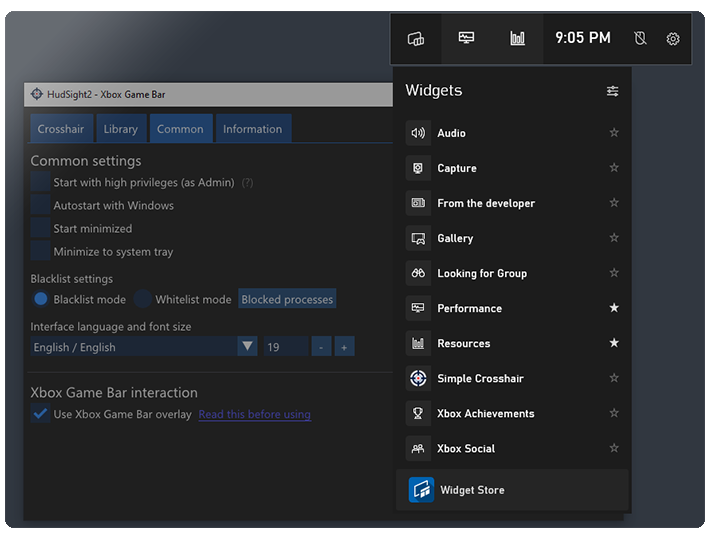Open widget options sliders icon
Screen dimensions: 710x540
[x=612, y=91]
